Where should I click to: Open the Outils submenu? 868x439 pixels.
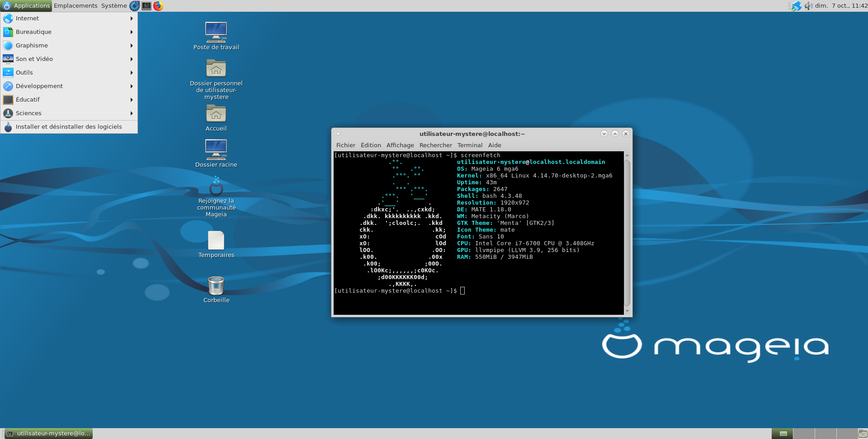click(69, 73)
